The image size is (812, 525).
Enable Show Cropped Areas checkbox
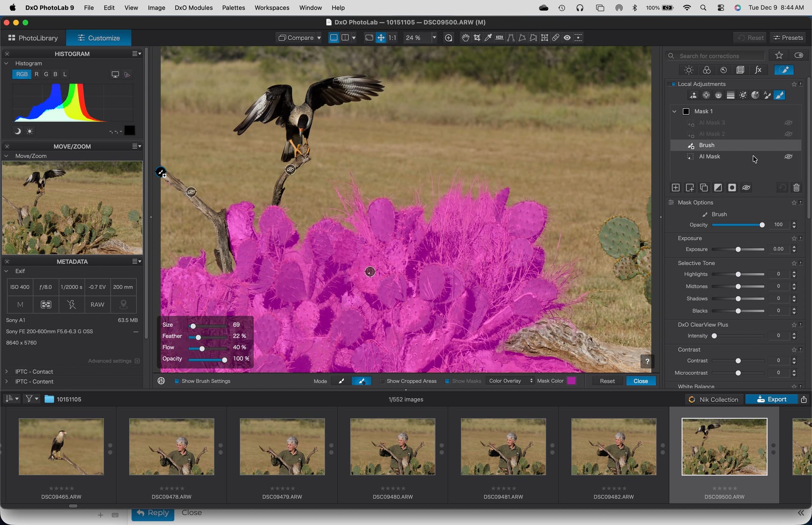tap(382, 381)
